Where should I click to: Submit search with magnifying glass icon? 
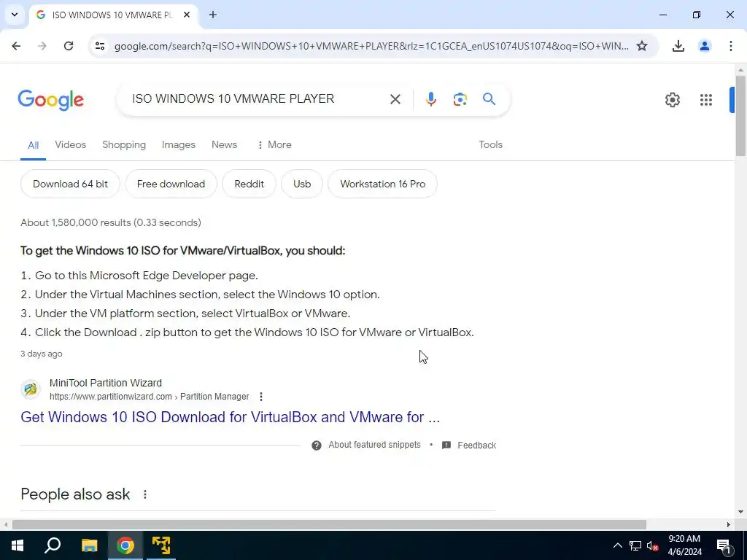489,99
